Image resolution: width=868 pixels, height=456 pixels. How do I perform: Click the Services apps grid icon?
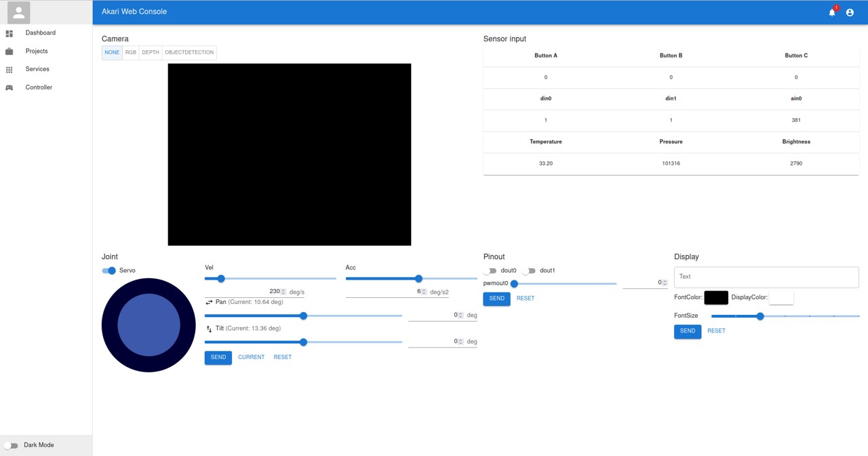click(x=9, y=70)
